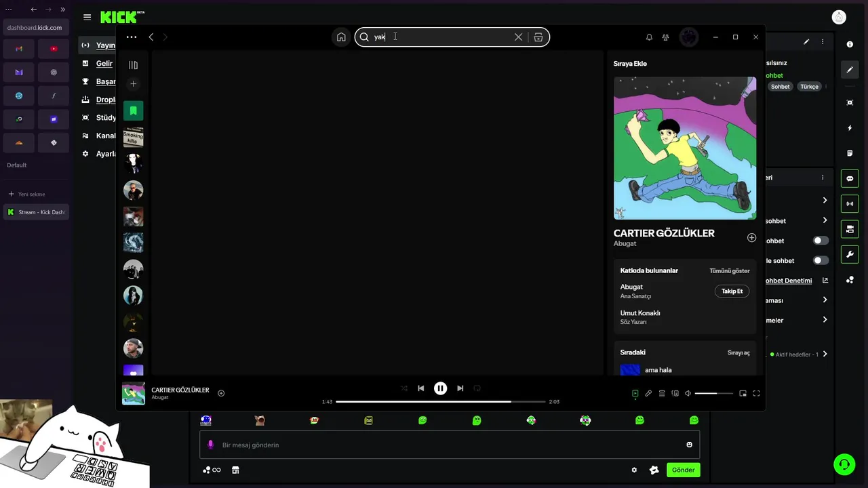Image resolution: width=868 pixels, height=488 pixels.
Task: Add CARTIER GÖZLÜKLER to library in side panel
Action: 751,238
